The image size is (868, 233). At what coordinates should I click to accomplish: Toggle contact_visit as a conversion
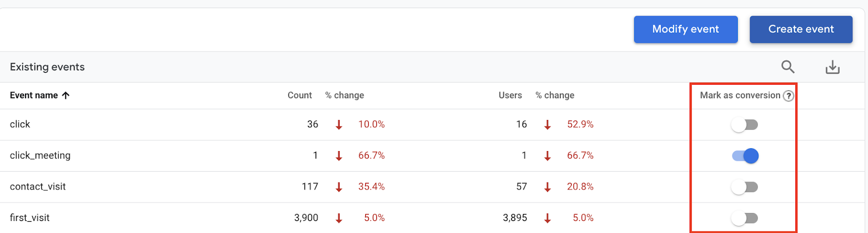point(744,187)
